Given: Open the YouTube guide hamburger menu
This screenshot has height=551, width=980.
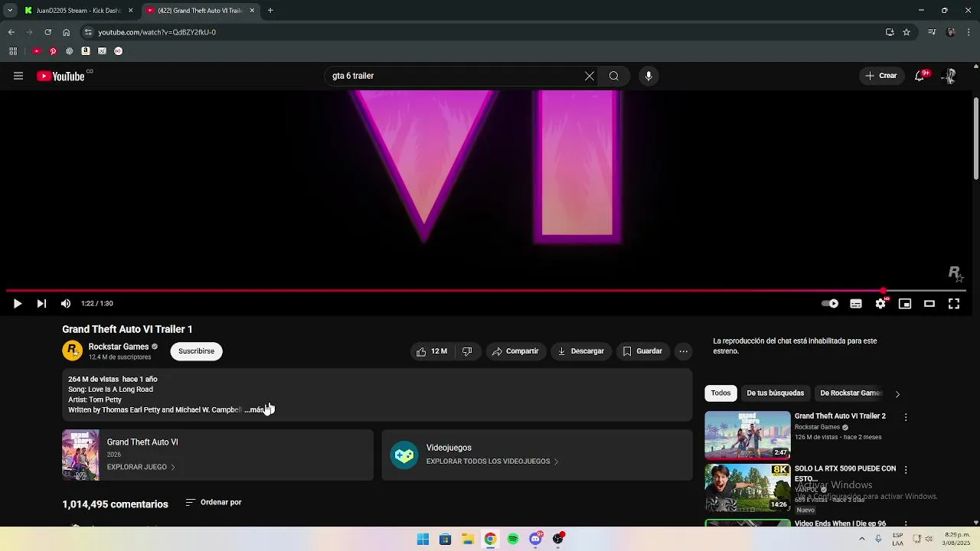Looking at the screenshot, I should pos(18,76).
